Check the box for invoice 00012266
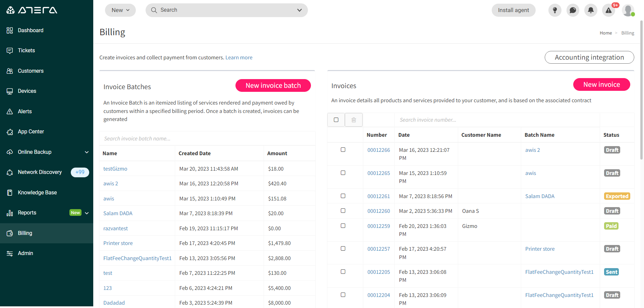The image size is (644, 308). 343,150
